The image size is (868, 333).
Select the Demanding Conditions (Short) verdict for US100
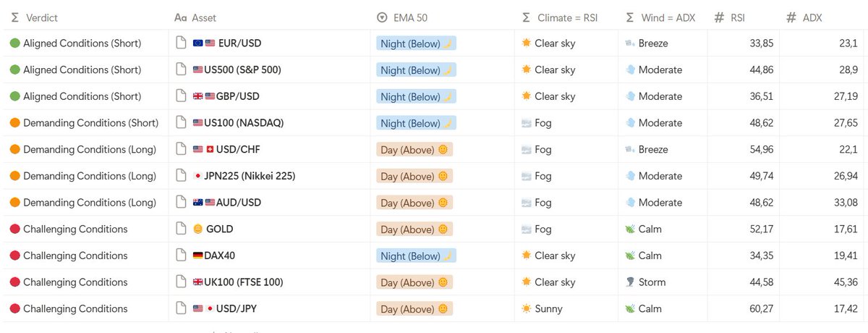(x=90, y=123)
